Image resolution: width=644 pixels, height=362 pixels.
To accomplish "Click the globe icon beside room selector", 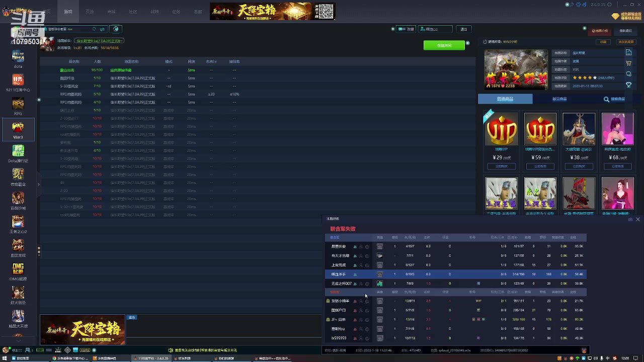I will pyautogui.click(x=116, y=29).
